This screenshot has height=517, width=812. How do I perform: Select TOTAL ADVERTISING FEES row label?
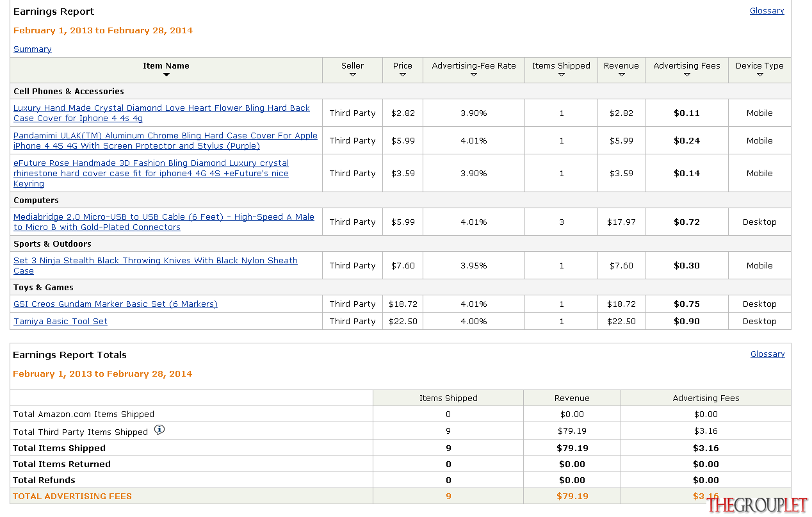coord(72,496)
